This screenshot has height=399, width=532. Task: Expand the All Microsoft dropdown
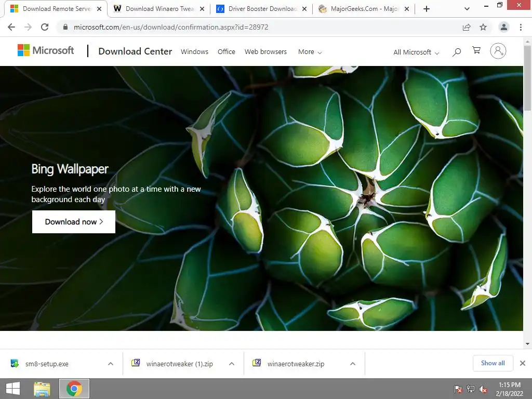(x=416, y=52)
